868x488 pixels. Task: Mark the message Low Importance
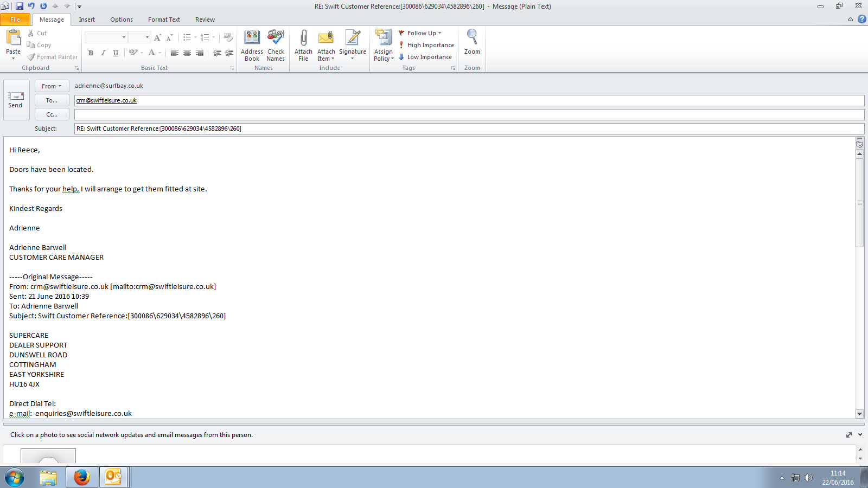tap(425, 57)
